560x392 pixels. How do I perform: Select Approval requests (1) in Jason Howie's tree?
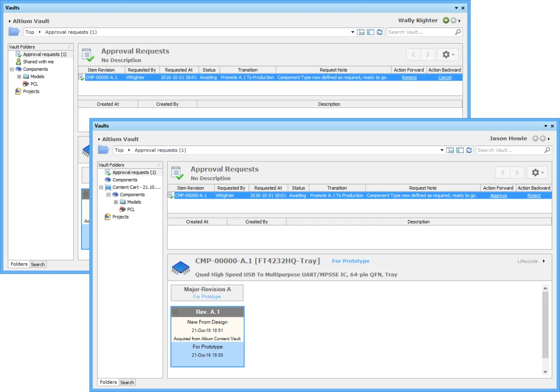(x=134, y=172)
